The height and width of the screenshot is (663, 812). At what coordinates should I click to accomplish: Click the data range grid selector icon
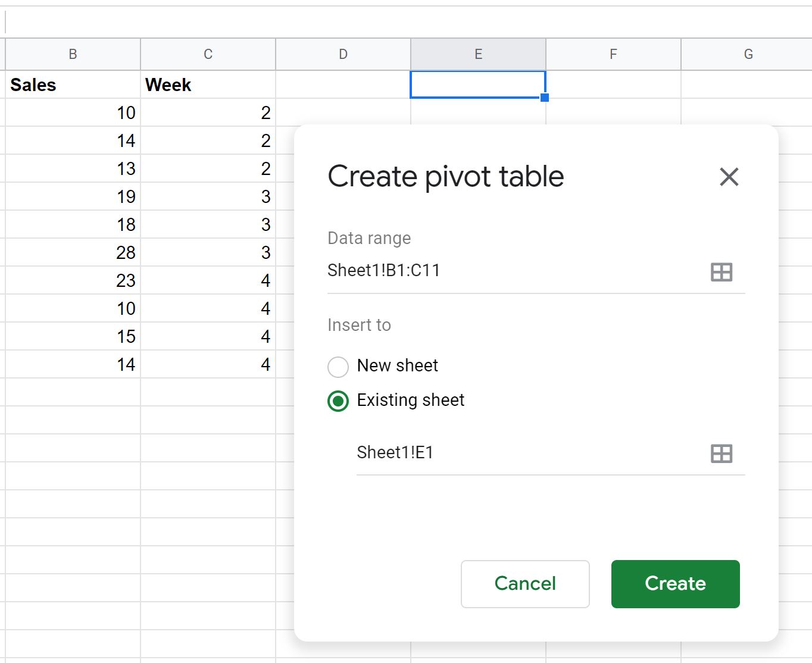(x=722, y=272)
